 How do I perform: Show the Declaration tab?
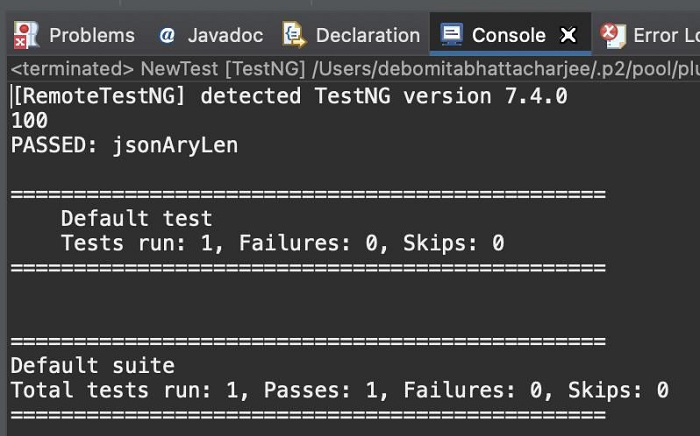pyautogui.click(x=367, y=36)
